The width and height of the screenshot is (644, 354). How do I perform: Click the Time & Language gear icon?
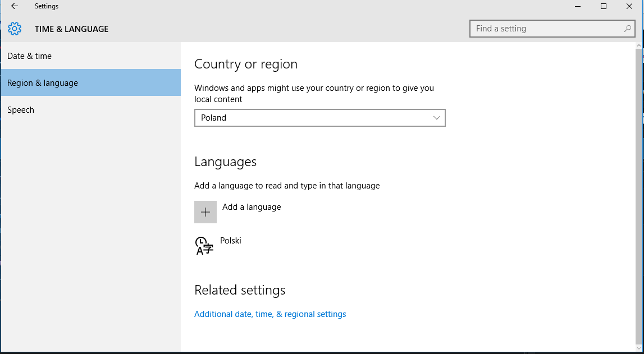15,29
